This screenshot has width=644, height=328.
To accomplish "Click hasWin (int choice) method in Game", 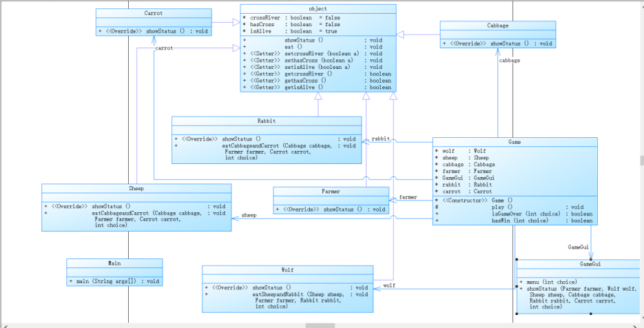I will tap(513, 221).
